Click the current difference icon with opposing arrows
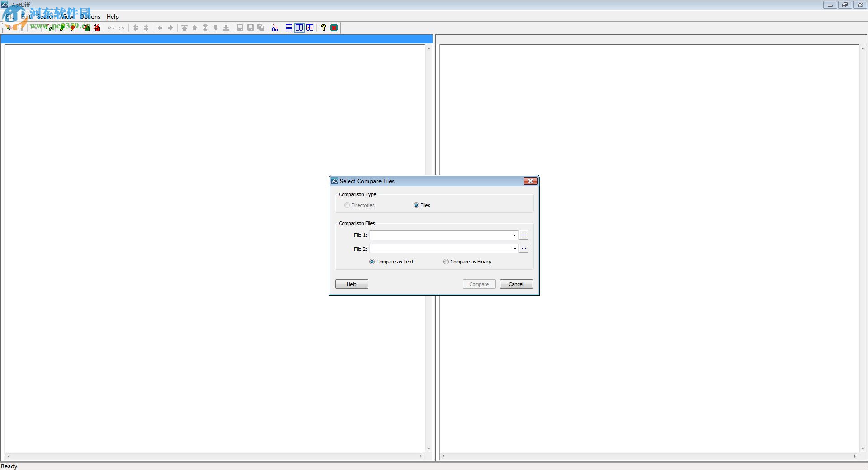 pos(205,28)
